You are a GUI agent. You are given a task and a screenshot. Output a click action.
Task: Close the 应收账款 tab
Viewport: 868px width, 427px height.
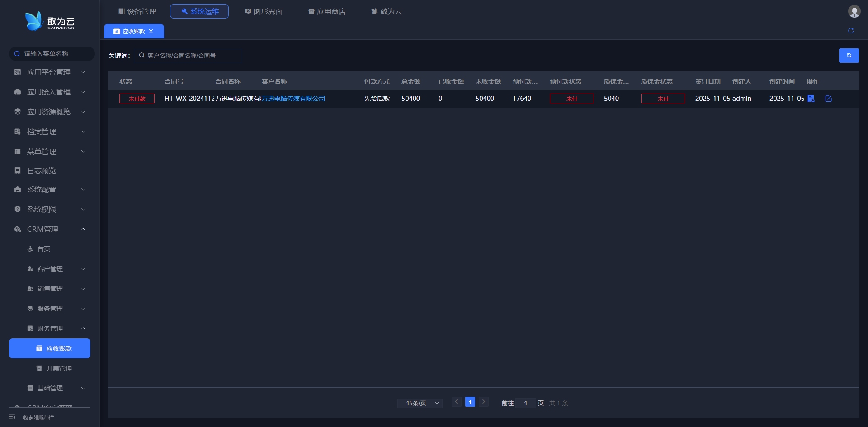[x=151, y=31]
